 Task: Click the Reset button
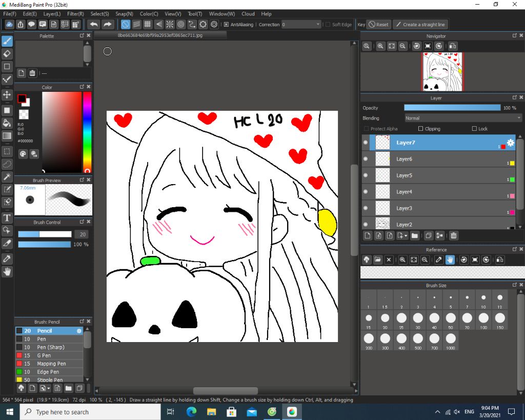click(379, 25)
